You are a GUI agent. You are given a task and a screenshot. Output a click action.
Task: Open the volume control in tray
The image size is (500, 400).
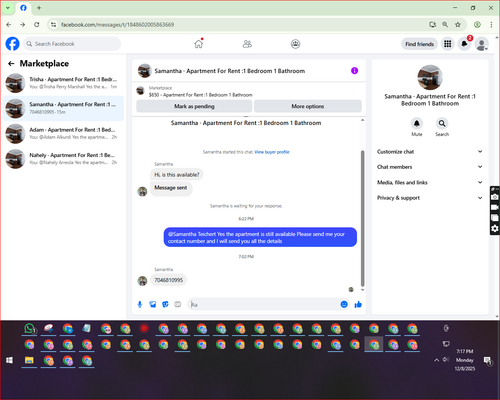(446, 360)
